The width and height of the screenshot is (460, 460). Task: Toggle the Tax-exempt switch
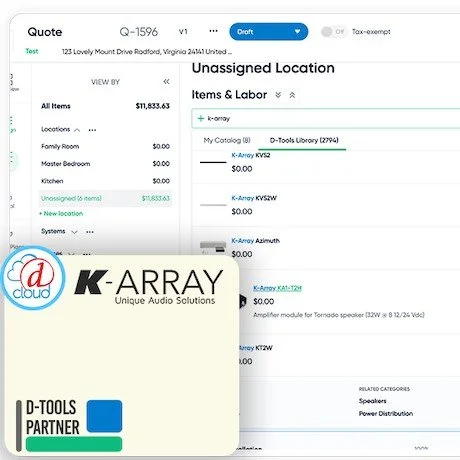pos(333,32)
